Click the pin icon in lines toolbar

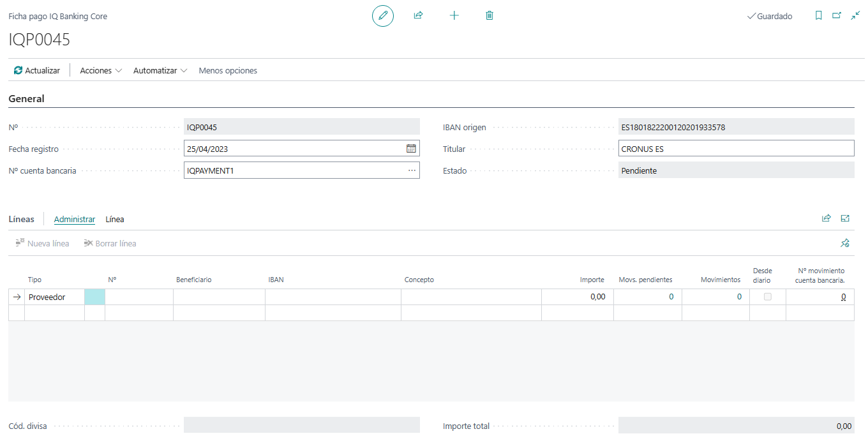click(x=845, y=243)
